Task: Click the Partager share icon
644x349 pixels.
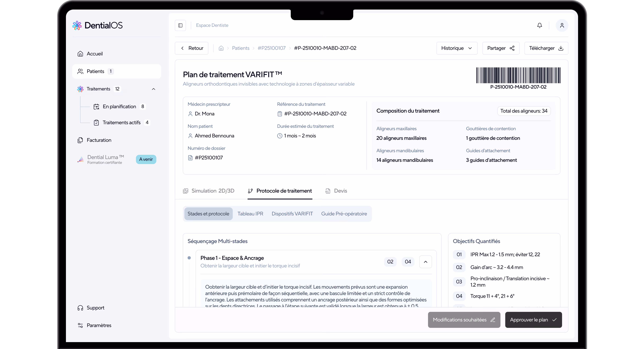Action: point(512,48)
